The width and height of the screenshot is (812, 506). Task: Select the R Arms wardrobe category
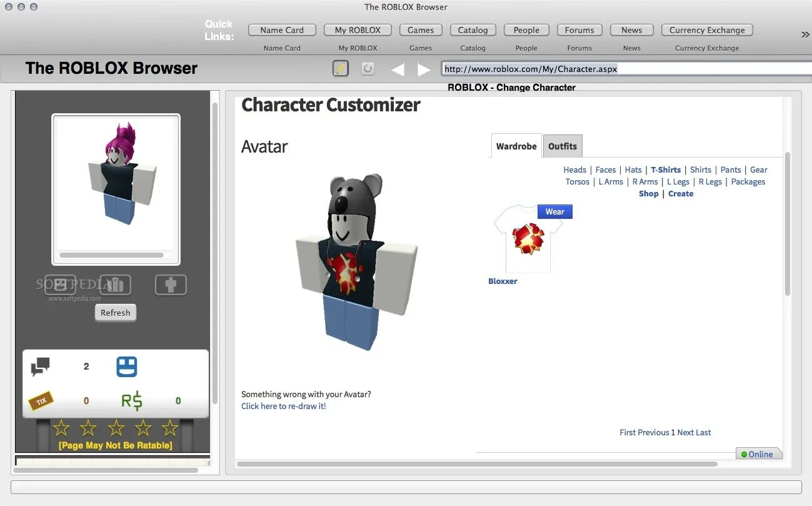tap(645, 181)
